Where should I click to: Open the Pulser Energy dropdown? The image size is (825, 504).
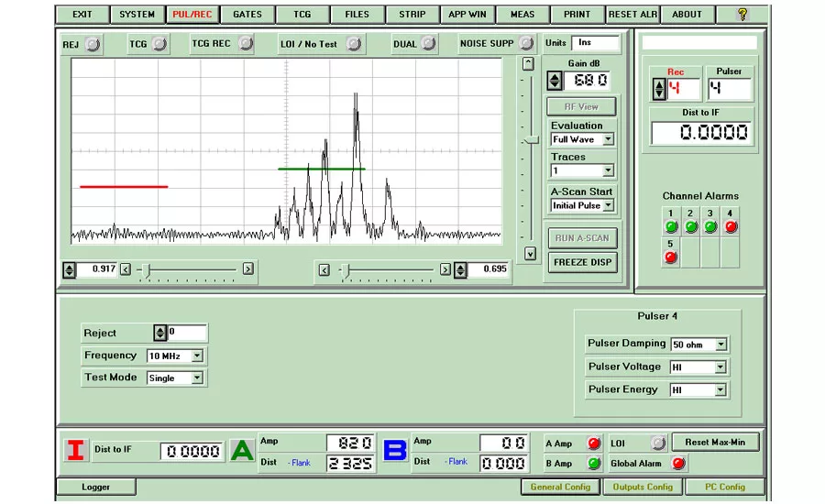[x=720, y=389]
